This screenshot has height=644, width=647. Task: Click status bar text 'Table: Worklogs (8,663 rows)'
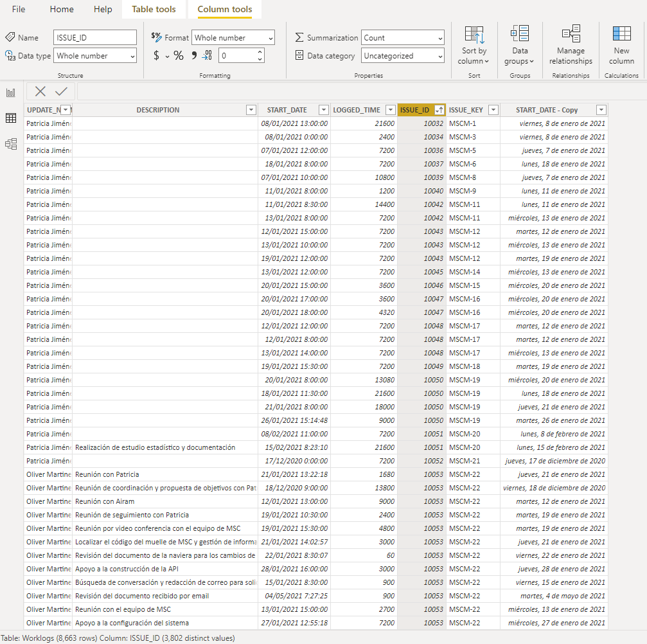[49, 638]
